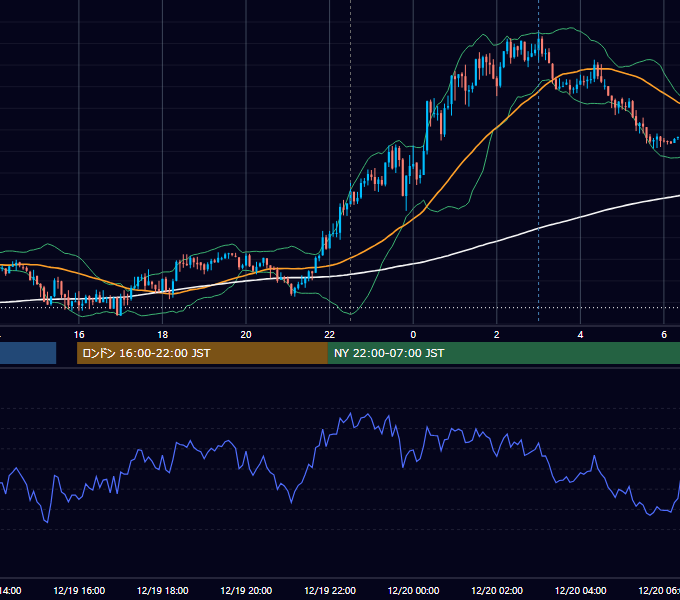Image resolution: width=680 pixels, height=600 pixels.
Task: Click the blue session bar before ロンドン
Action: click(x=28, y=353)
